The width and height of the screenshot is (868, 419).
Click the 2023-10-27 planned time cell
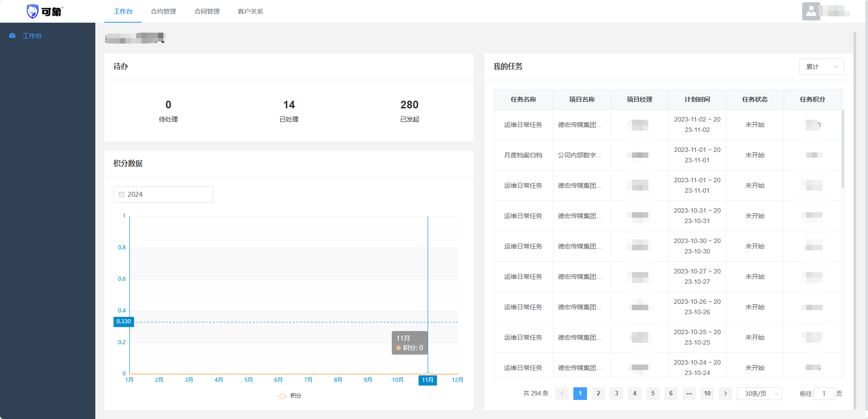click(x=697, y=277)
